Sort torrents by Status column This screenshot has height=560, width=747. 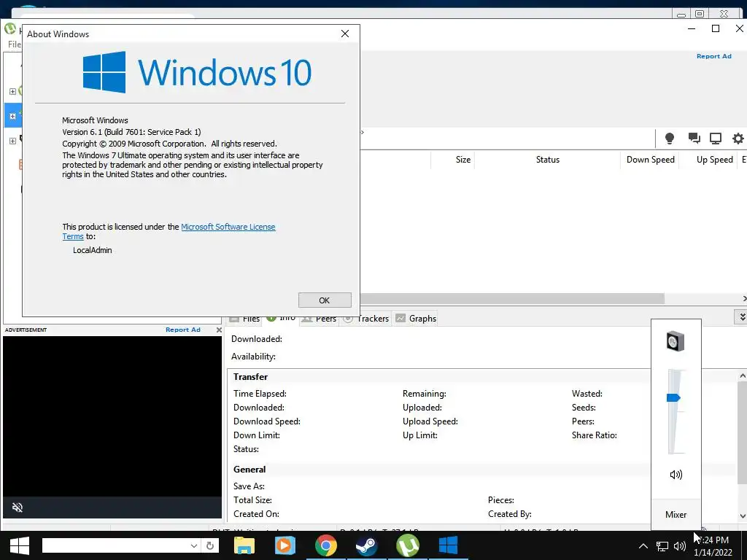547,160
